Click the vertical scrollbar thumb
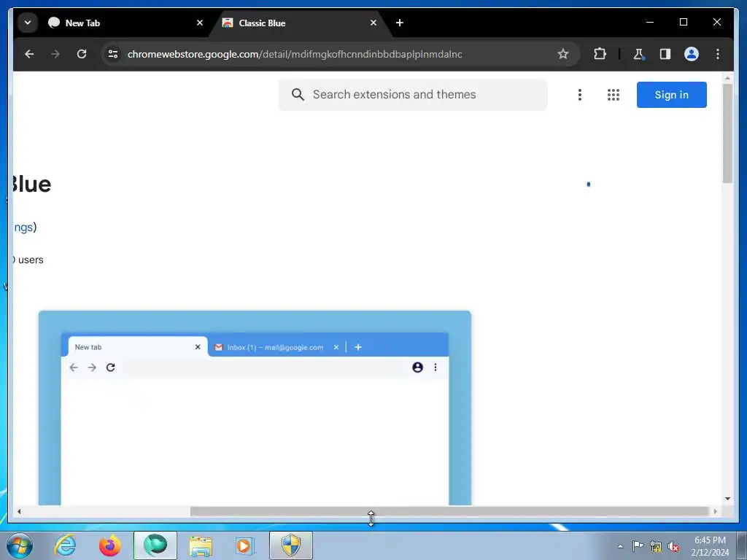Screen dimensions: 747x560 point(727,133)
